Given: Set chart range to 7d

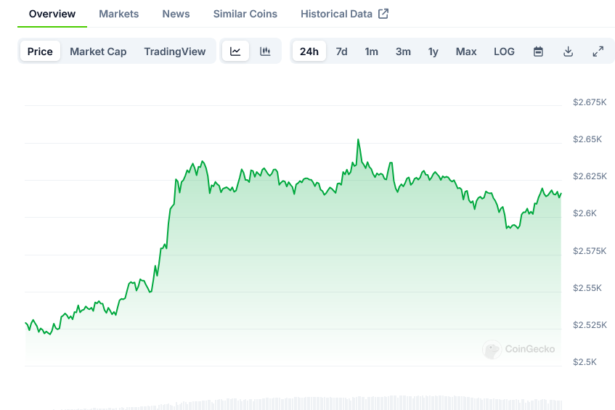Looking at the screenshot, I should pos(341,51).
